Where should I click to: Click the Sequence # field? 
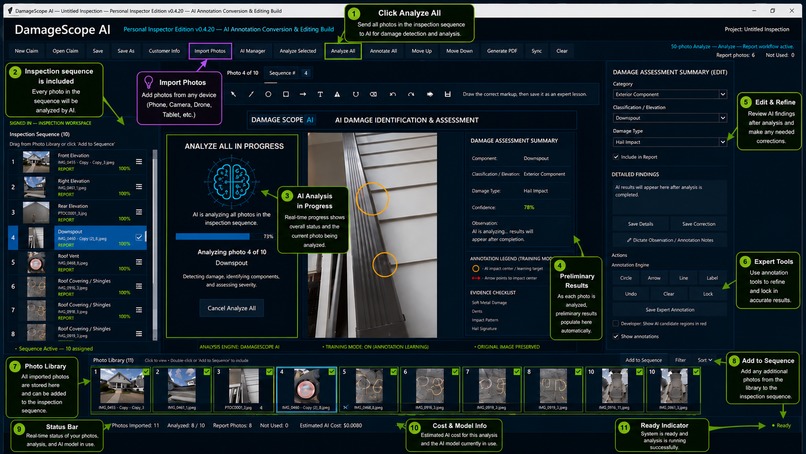(288, 73)
